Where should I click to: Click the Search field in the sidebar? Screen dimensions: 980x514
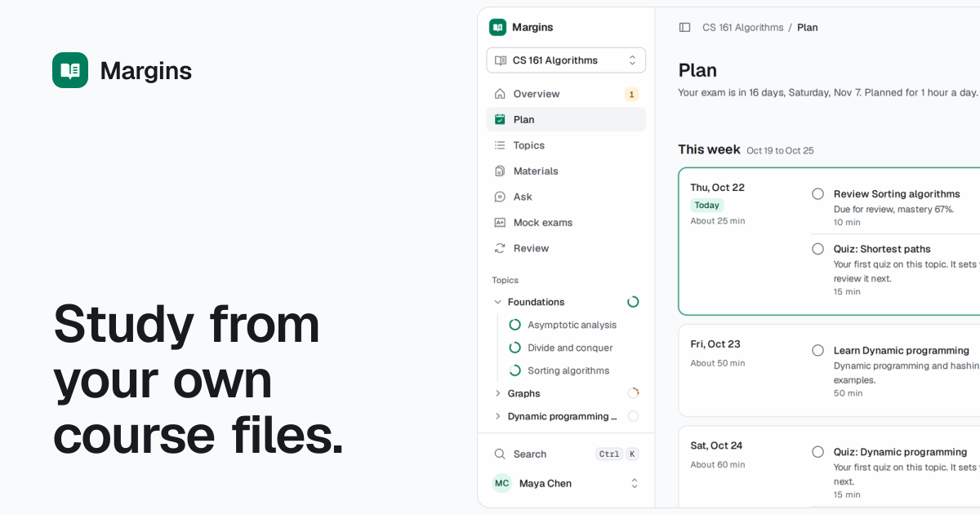pos(566,454)
